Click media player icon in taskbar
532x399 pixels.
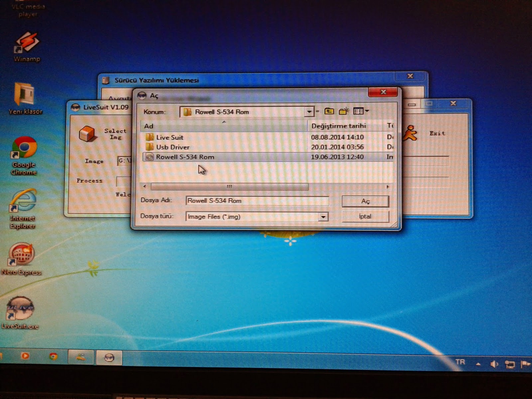point(25,356)
